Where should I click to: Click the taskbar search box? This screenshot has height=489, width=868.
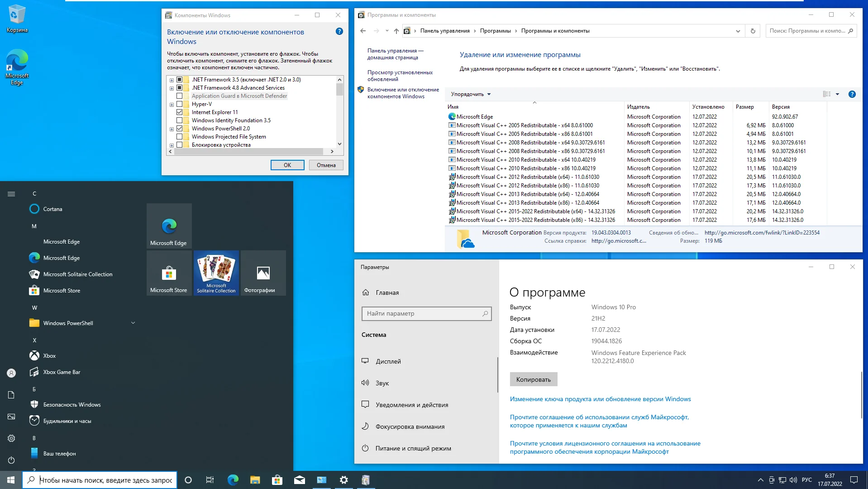click(100, 480)
